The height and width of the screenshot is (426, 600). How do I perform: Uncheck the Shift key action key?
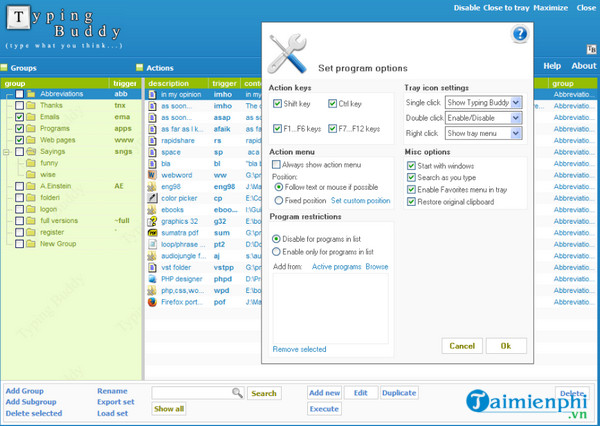click(278, 104)
